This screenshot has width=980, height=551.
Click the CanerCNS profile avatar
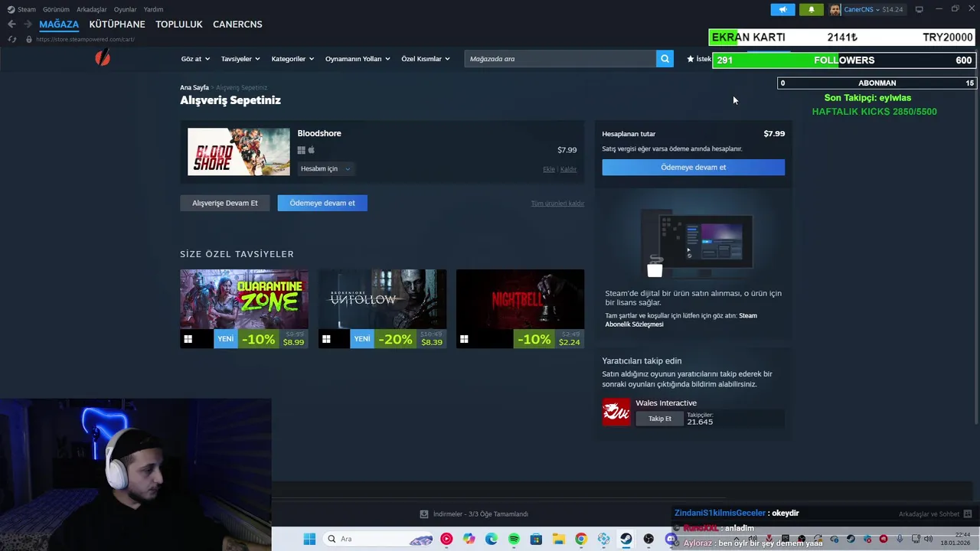835,9
